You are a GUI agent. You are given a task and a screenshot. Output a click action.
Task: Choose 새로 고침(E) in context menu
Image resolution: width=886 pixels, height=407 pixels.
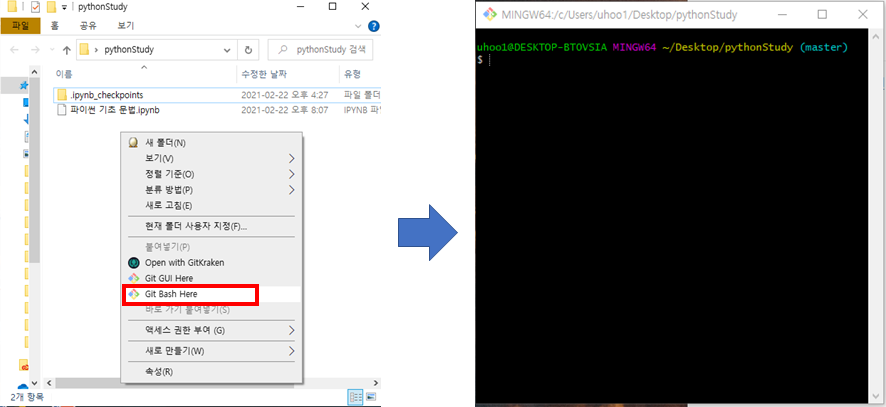(x=212, y=205)
